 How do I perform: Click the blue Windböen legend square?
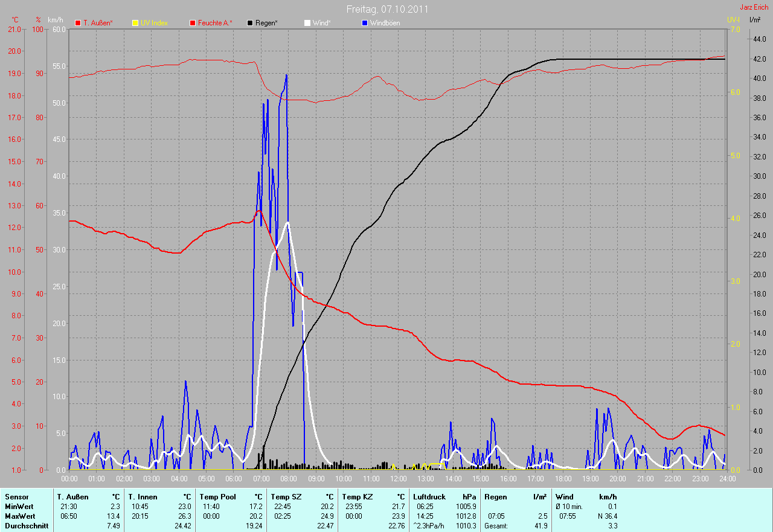(364, 23)
